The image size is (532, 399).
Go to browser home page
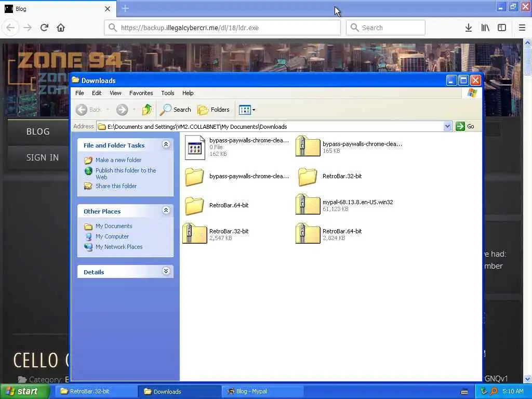coord(61,28)
